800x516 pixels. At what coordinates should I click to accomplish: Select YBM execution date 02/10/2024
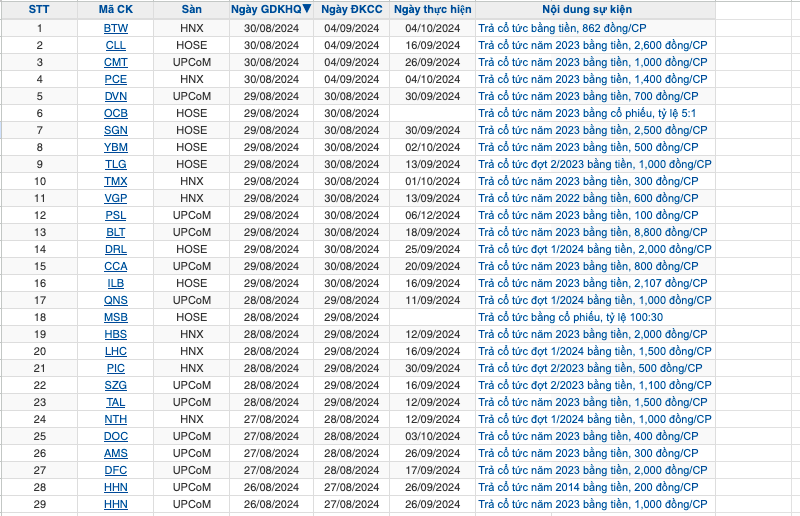[x=433, y=147]
